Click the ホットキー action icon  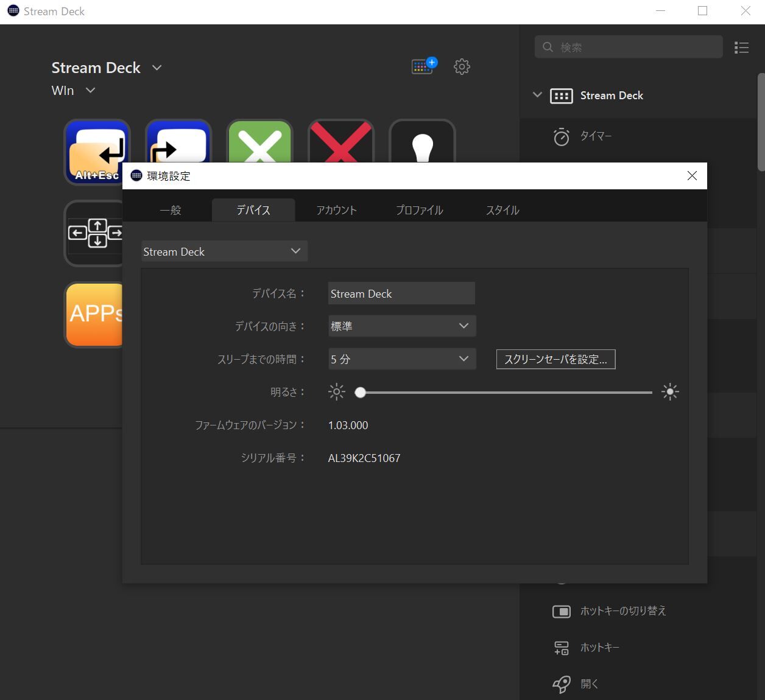click(x=562, y=648)
